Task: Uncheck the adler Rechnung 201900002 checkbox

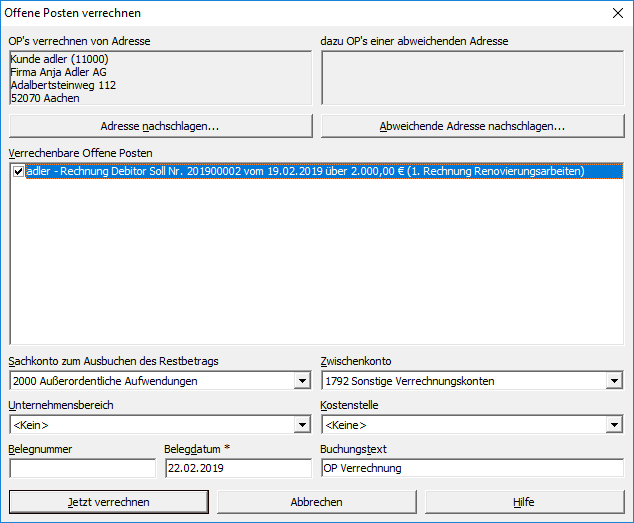Action: click(x=18, y=172)
